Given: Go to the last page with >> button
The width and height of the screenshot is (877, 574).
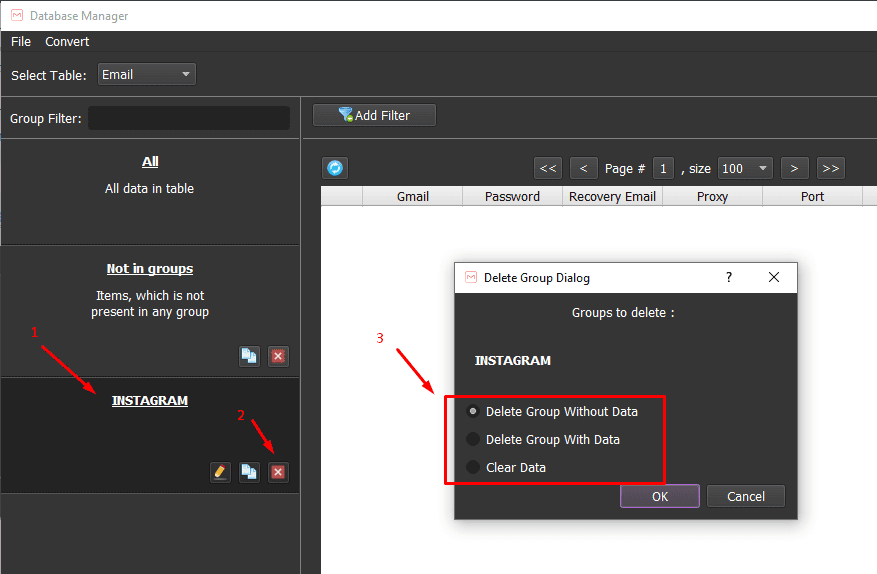Looking at the screenshot, I should pyautogui.click(x=831, y=168).
